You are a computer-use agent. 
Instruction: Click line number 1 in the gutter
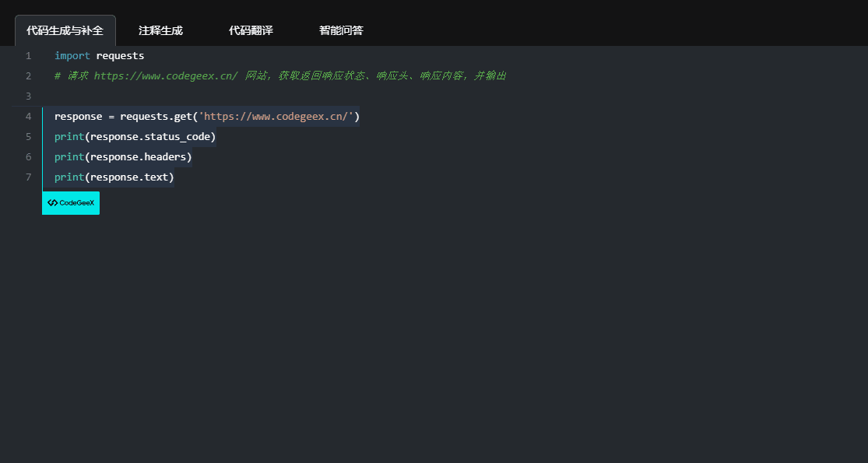[x=28, y=56]
